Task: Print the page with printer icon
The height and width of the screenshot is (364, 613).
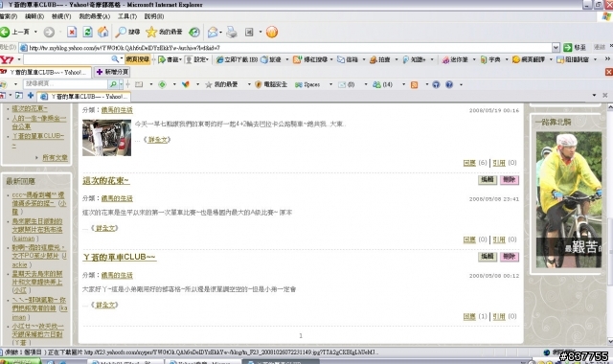Action: 232,32
